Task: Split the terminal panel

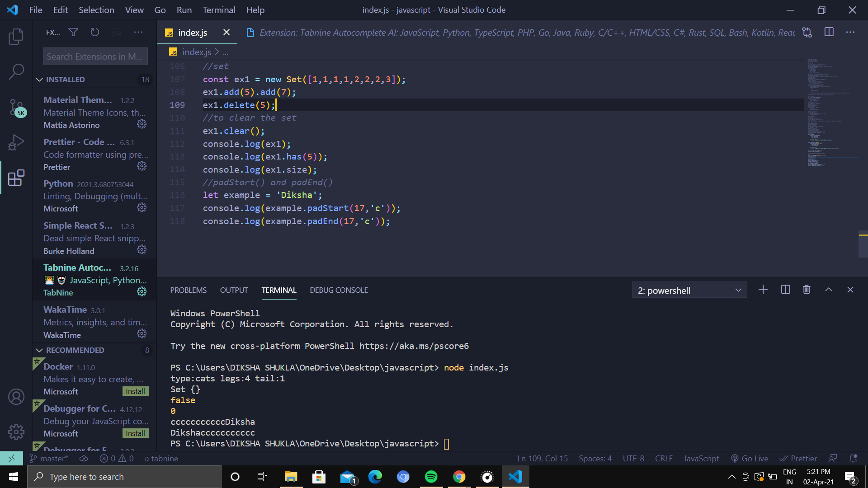Action: pos(785,290)
